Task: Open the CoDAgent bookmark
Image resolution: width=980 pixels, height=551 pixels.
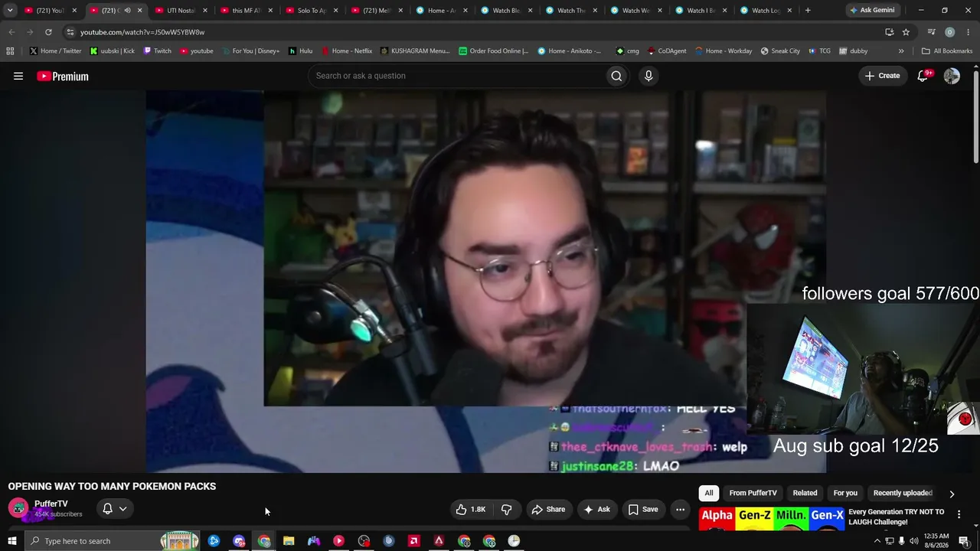Action: tap(667, 51)
